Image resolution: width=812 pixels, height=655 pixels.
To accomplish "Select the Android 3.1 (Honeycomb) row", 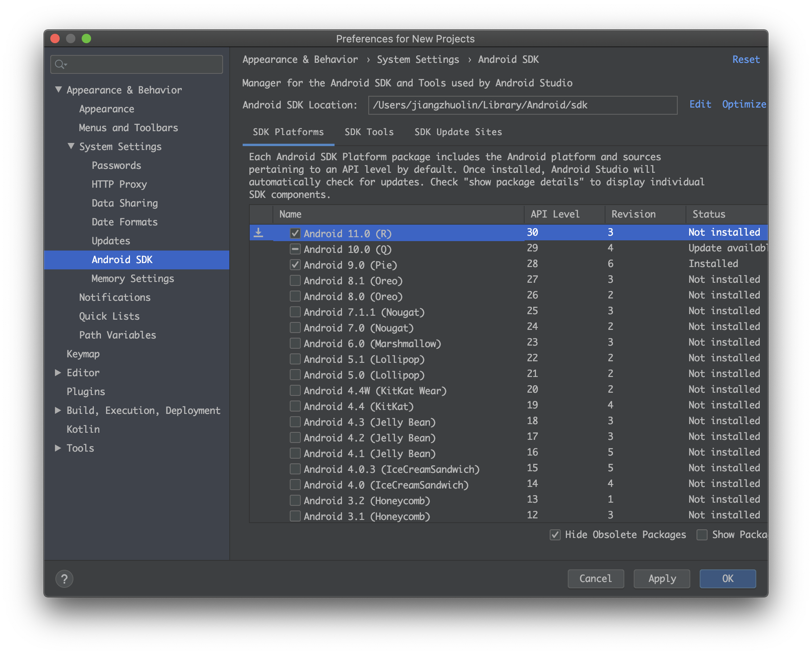I will coord(508,516).
